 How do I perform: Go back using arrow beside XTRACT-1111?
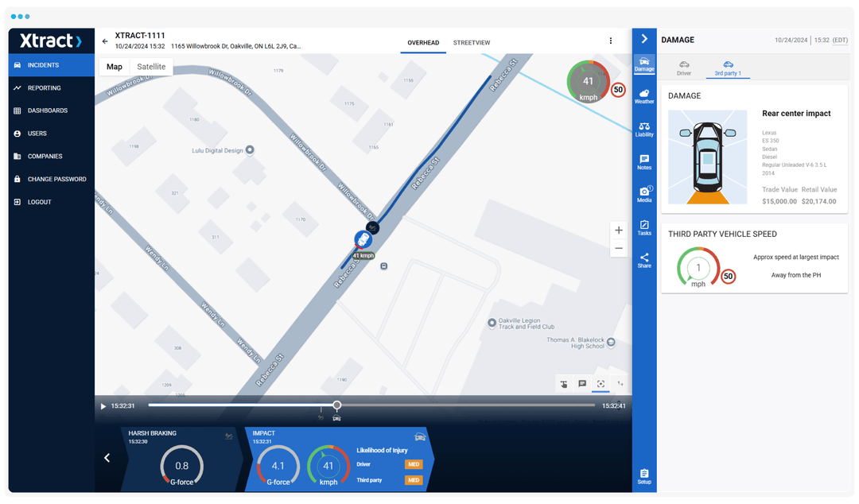(x=105, y=41)
